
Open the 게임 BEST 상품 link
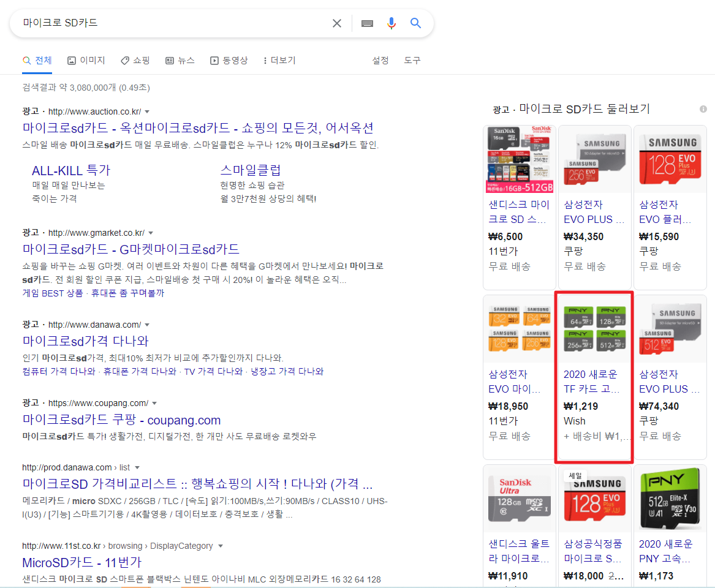pos(53,293)
